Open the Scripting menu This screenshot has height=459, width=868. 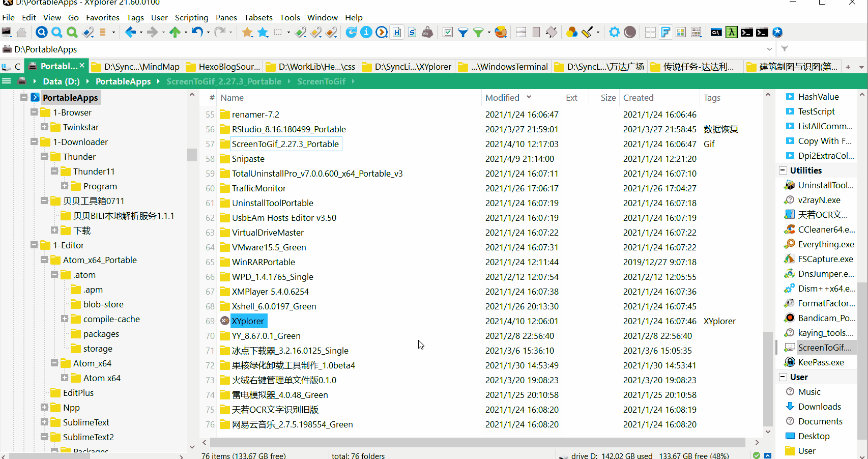click(191, 17)
